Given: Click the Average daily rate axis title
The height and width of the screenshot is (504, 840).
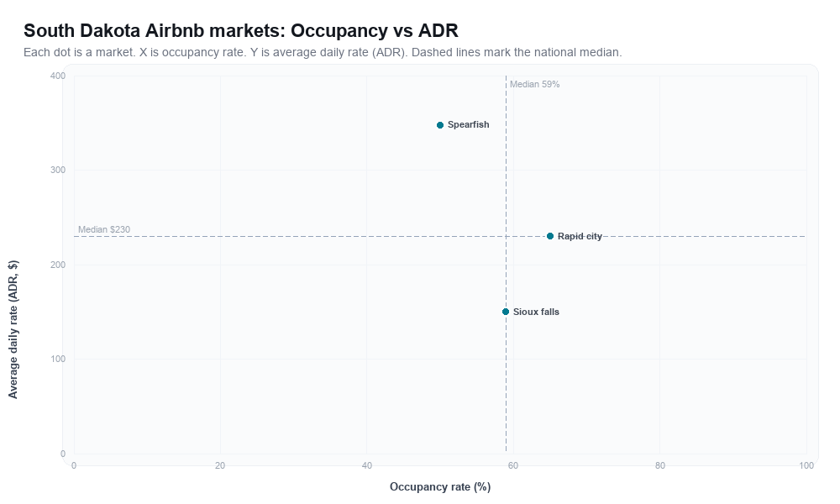Looking at the screenshot, I should coord(13,329).
